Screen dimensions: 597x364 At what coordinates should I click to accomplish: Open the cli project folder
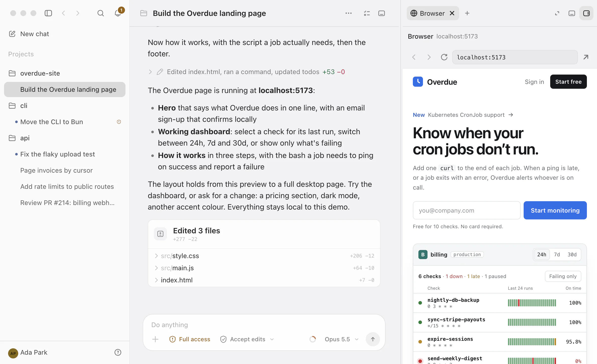tap(18, 106)
